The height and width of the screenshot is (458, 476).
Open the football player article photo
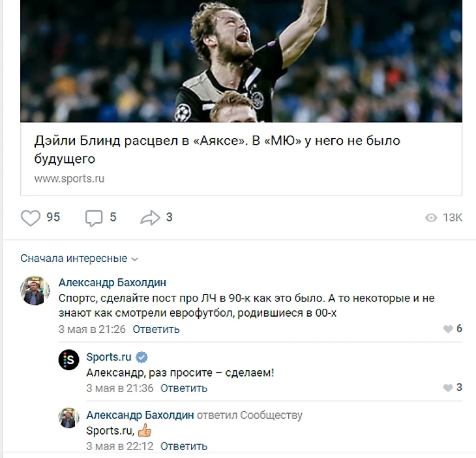[241, 61]
